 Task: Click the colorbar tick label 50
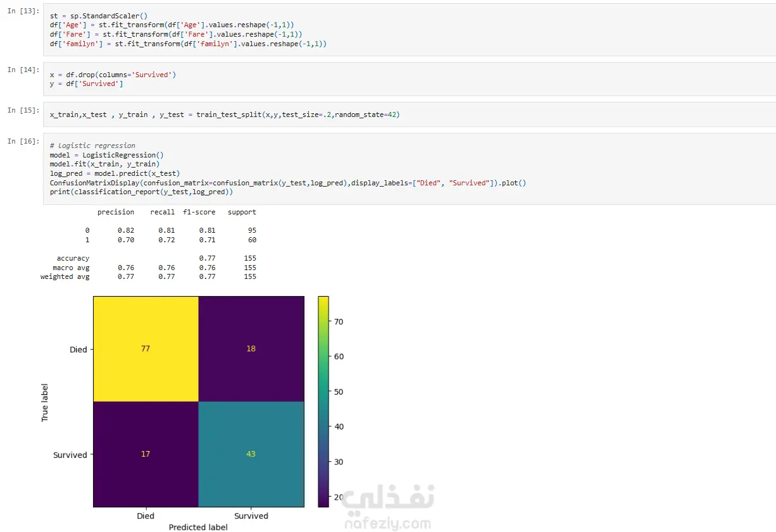coord(339,392)
